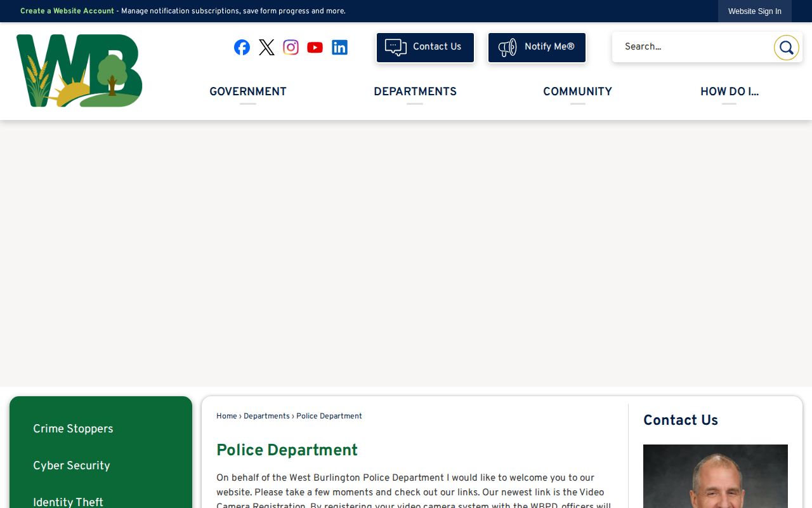The height and width of the screenshot is (508, 812).
Task: Open the Instagram icon
Action: tap(291, 47)
